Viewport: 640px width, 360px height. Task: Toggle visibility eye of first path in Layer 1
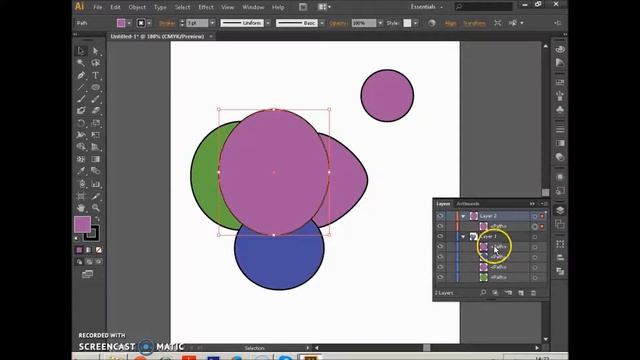pos(440,247)
